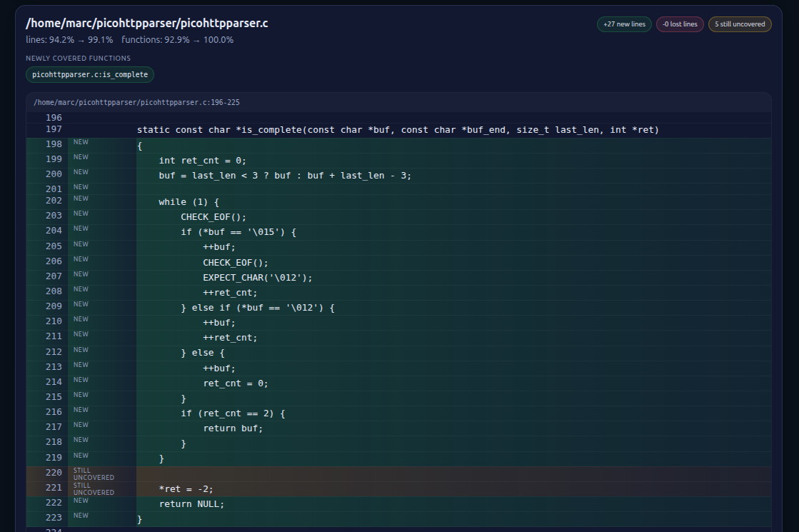This screenshot has width=799, height=532.
Task: Click the NEW label on line 222
Action: tap(81, 501)
